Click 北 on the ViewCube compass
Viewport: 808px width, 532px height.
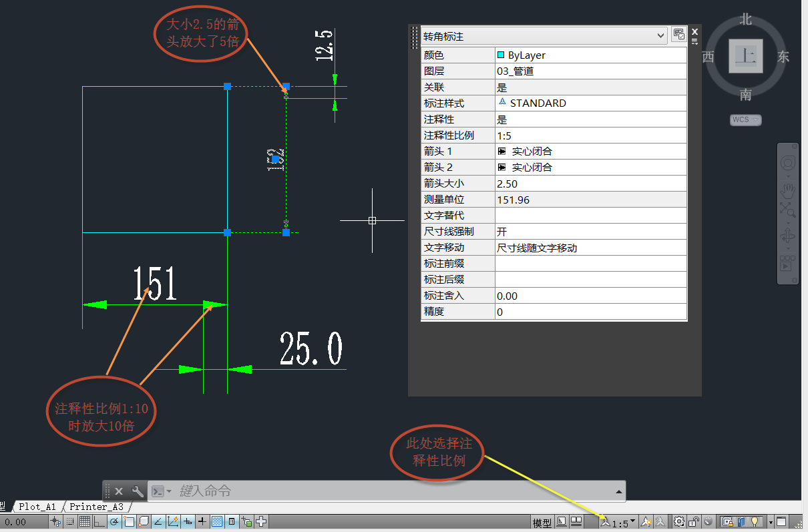[746, 20]
